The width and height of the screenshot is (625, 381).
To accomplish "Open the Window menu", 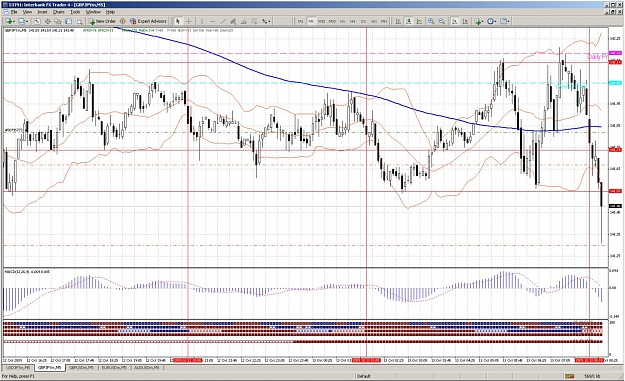I will (93, 12).
